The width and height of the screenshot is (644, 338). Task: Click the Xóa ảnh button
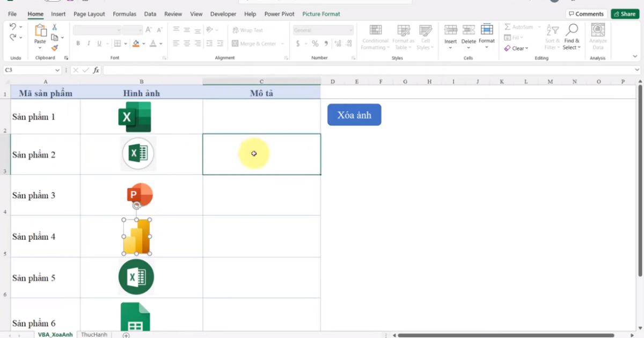(354, 115)
